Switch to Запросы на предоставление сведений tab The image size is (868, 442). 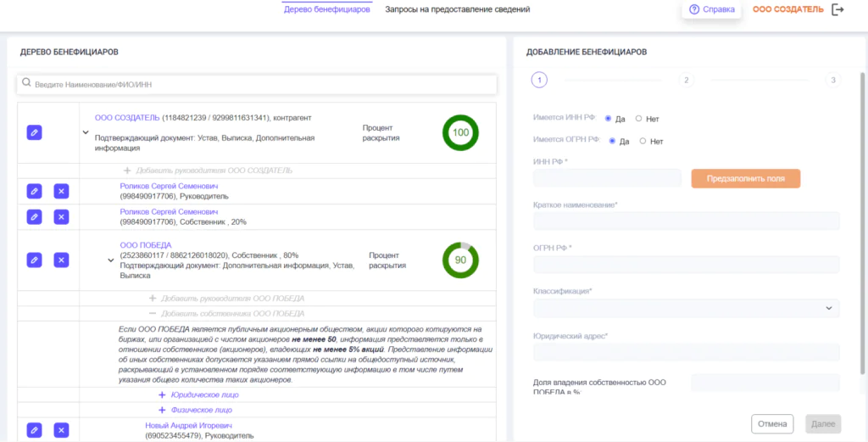[x=457, y=9]
